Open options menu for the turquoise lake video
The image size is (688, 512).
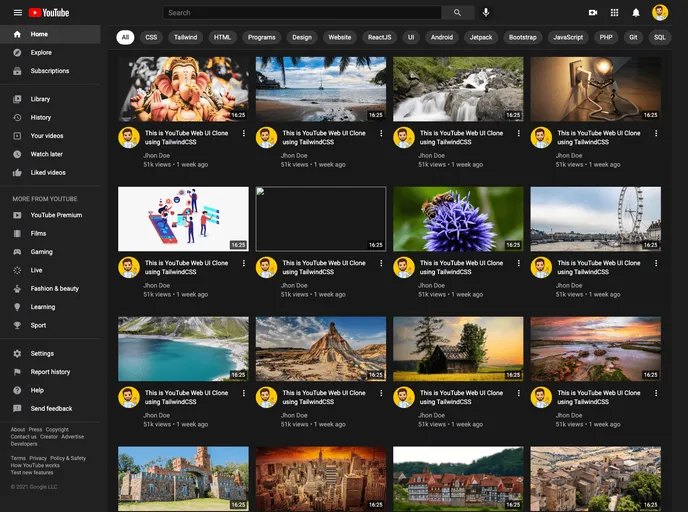244,393
